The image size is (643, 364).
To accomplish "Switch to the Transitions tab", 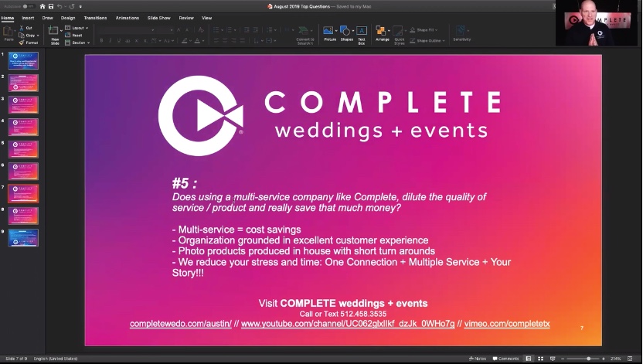I will (x=95, y=18).
